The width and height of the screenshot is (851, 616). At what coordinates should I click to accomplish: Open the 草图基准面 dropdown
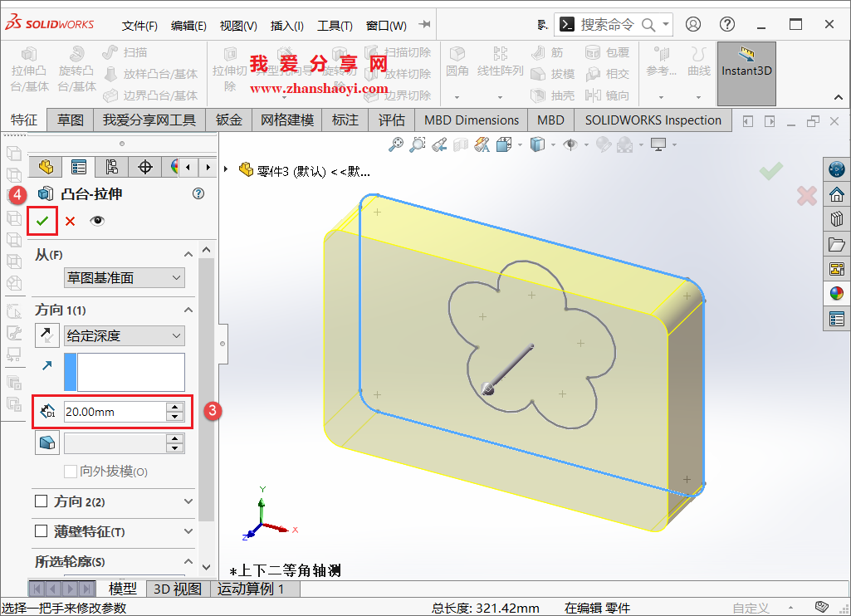click(x=124, y=277)
